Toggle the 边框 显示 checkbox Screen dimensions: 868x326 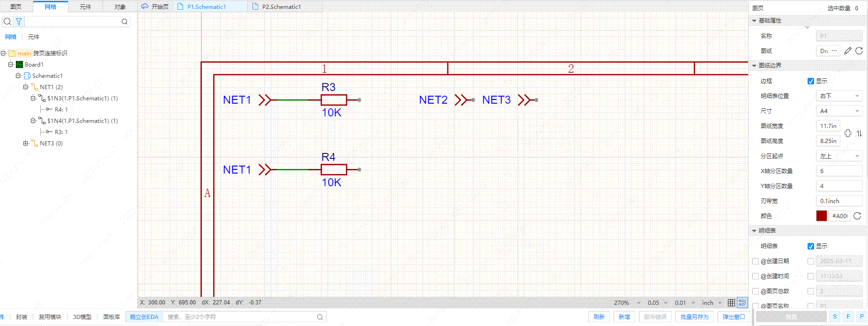point(811,81)
